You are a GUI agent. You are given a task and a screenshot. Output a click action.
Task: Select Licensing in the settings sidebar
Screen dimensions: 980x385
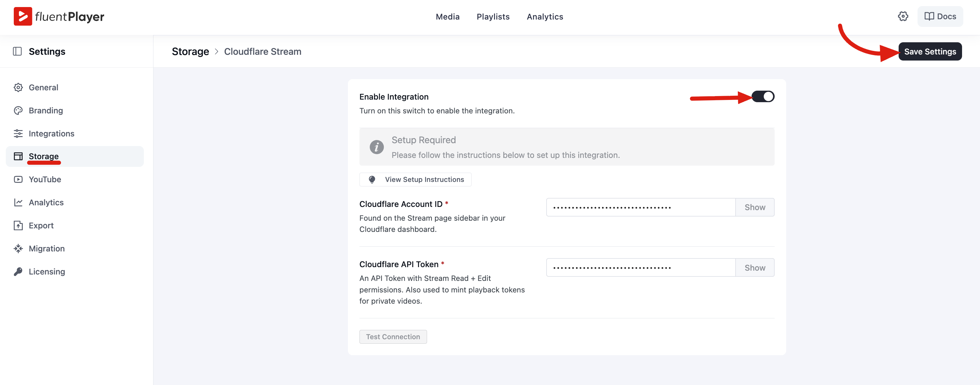75,272
